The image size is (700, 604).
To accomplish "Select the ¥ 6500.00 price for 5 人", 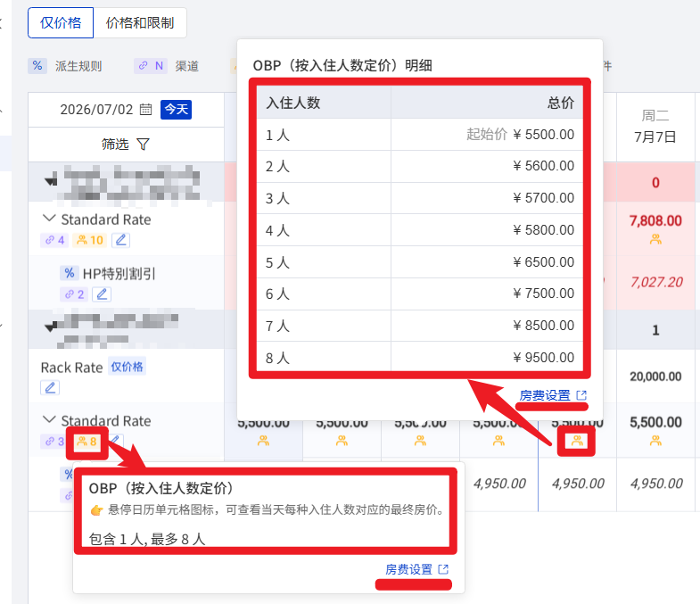I will pyautogui.click(x=543, y=261).
